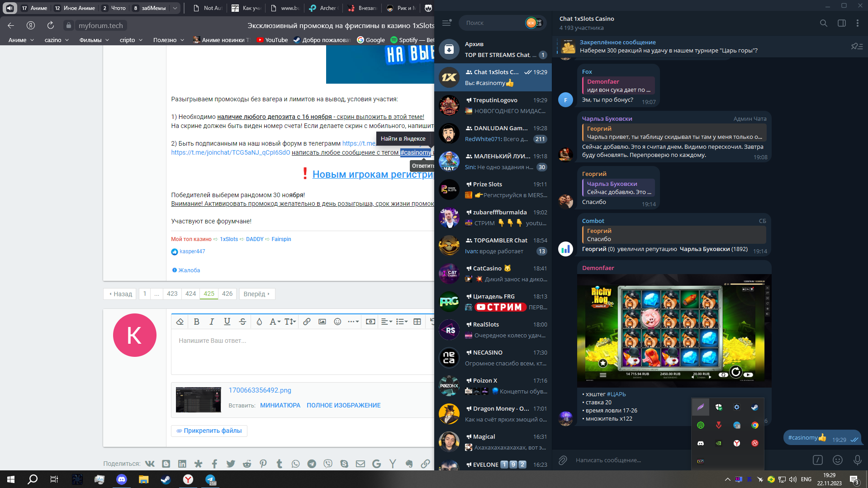Insert a table in the reply editor

tap(417, 322)
